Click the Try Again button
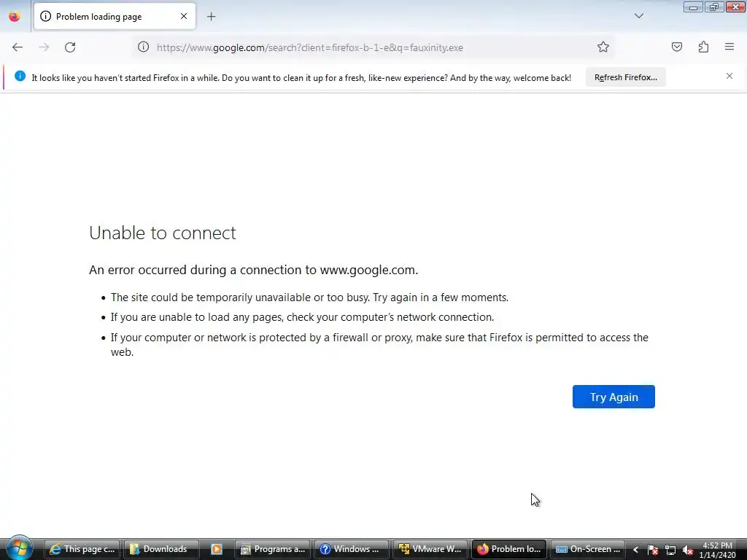 coord(614,397)
